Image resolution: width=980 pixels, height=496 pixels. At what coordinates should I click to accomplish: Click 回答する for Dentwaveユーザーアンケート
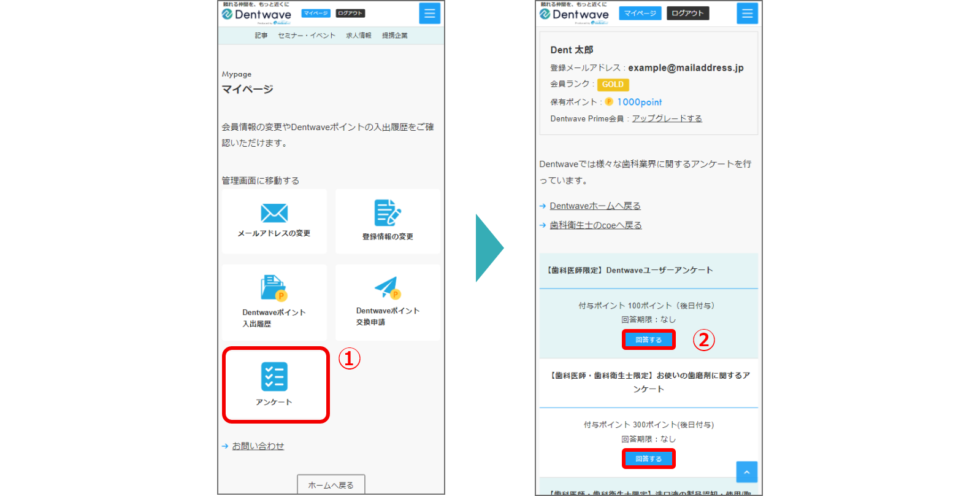pos(649,339)
